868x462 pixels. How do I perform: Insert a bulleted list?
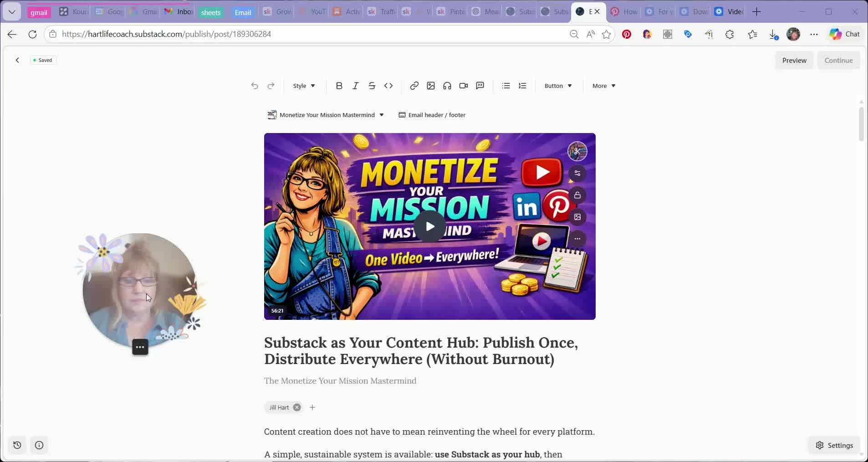pos(505,86)
